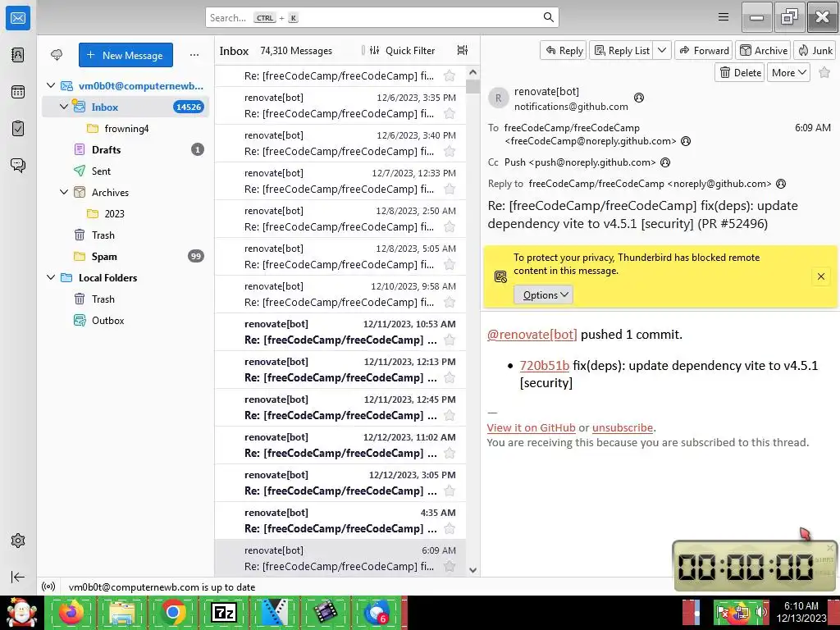The width and height of the screenshot is (840, 630).
Task: Open the Spam folder
Action: (x=126, y=256)
